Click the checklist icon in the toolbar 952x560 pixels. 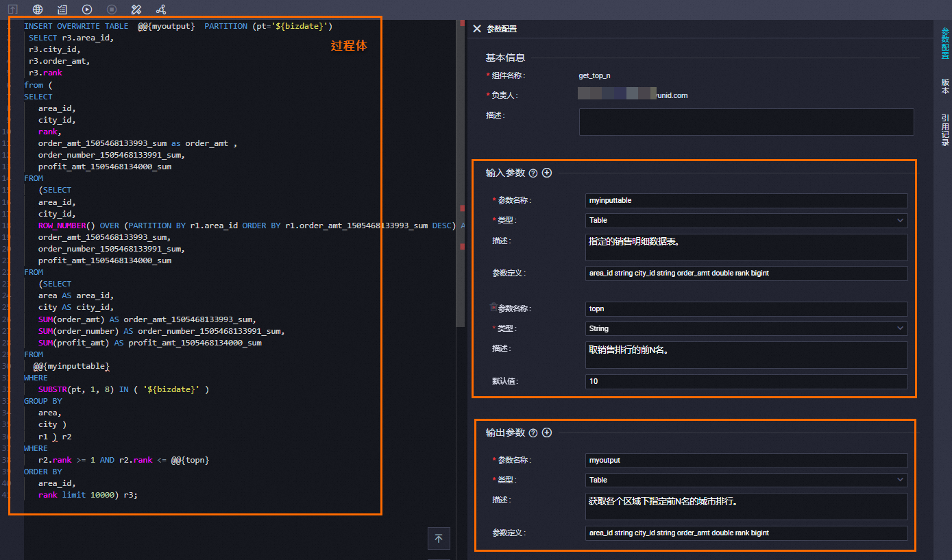[62, 10]
